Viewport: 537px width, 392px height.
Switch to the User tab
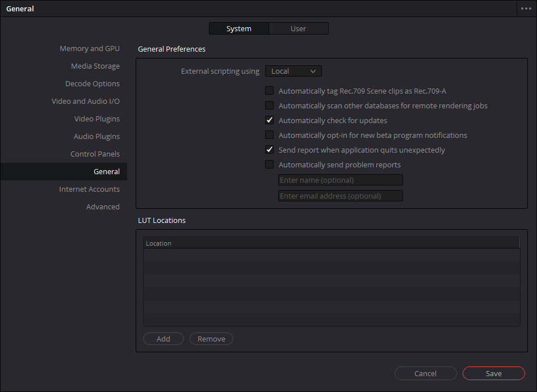(x=298, y=29)
